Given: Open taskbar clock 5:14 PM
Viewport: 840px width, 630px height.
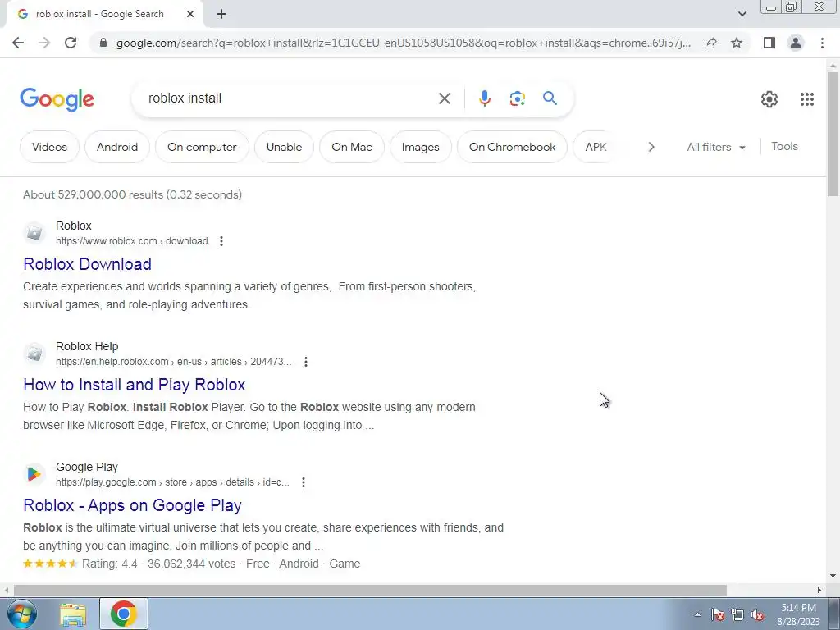Looking at the screenshot, I should coord(798,614).
